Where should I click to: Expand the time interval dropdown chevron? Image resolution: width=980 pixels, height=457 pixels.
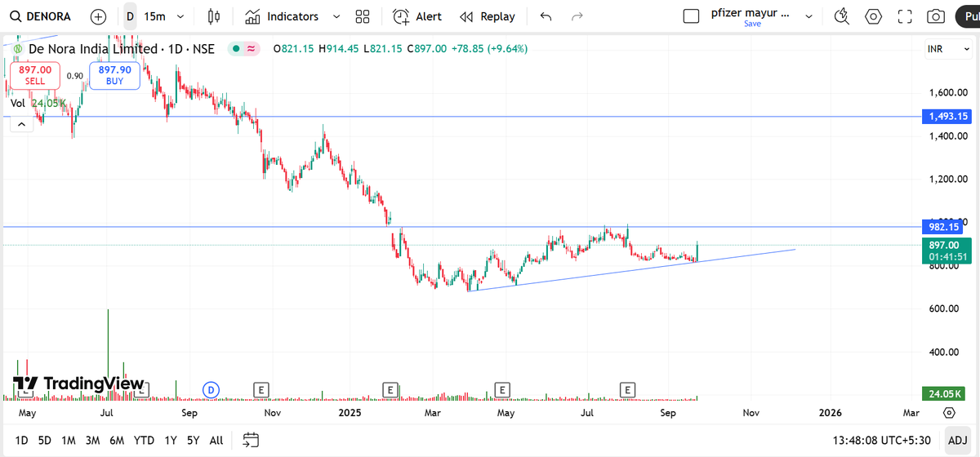[x=180, y=16]
